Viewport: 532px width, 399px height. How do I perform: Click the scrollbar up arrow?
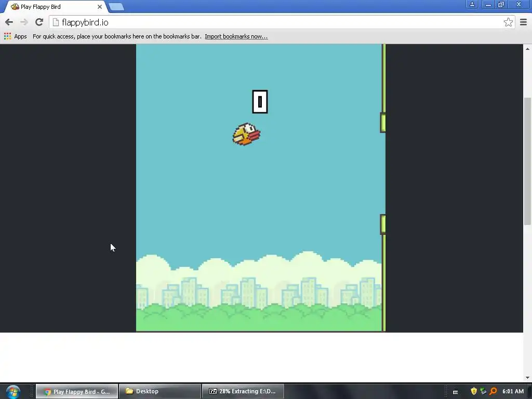[527, 49]
